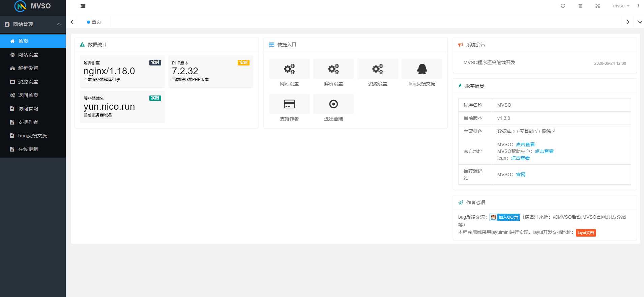The height and width of the screenshot is (297, 644).
Task: Click the 加入QQ群 button
Action: [x=505, y=217]
